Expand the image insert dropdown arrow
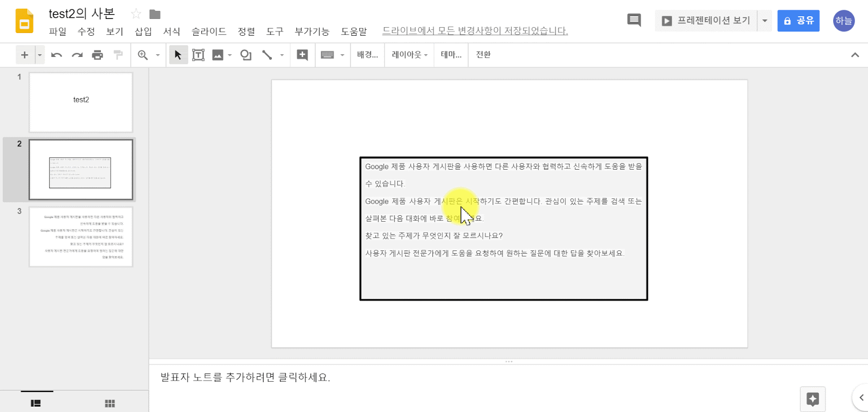This screenshot has width=868, height=412. (x=230, y=55)
